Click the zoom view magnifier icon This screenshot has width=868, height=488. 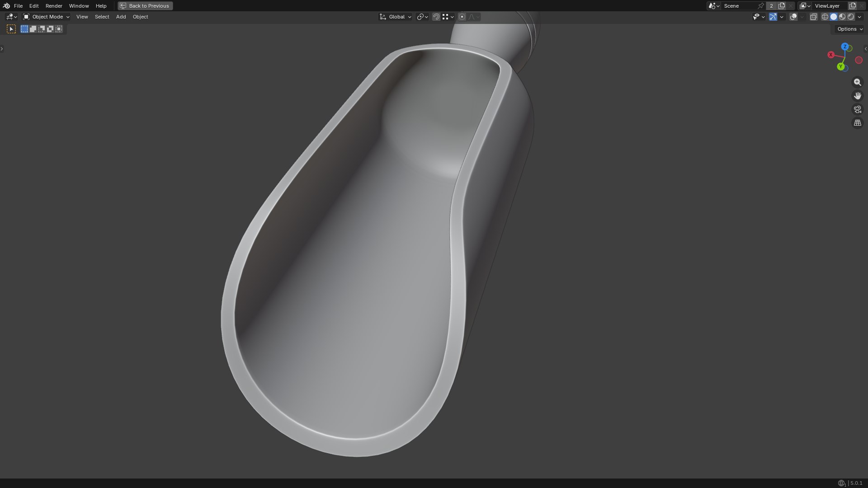coord(857,82)
